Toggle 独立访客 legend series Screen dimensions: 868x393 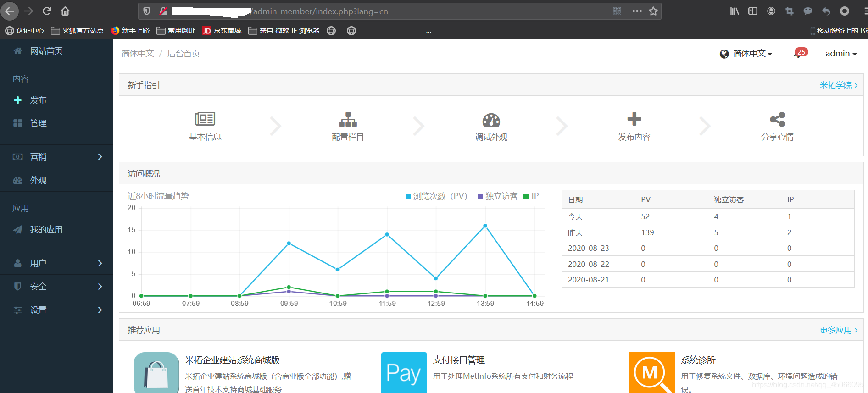pyautogui.click(x=497, y=196)
